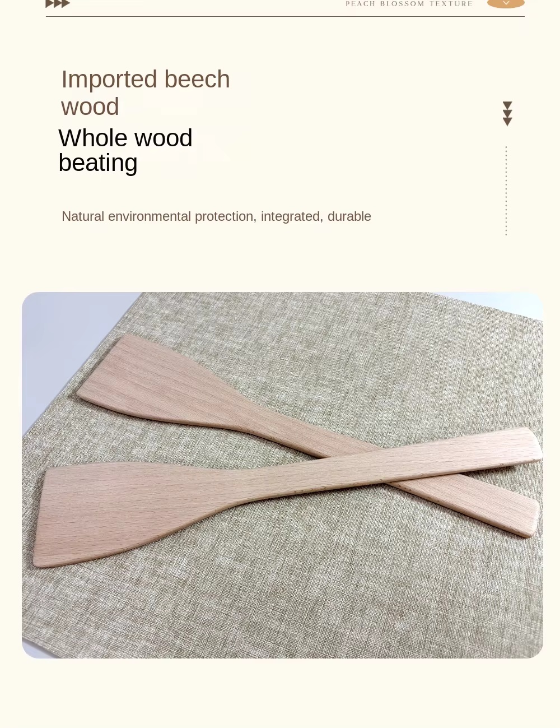
Task: Click the thin horizontal divider line
Action: click(x=285, y=16)
